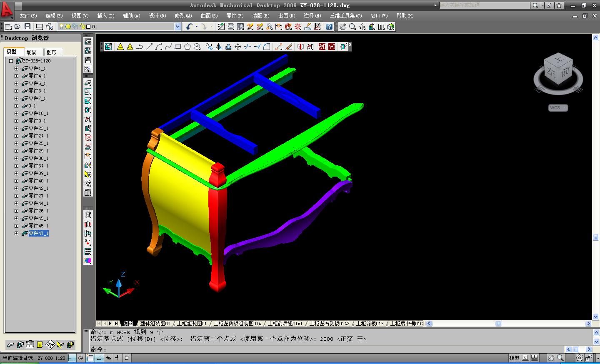Click the Undo arrow button
The height and width of the screenshot is (364, 600).
189,27
